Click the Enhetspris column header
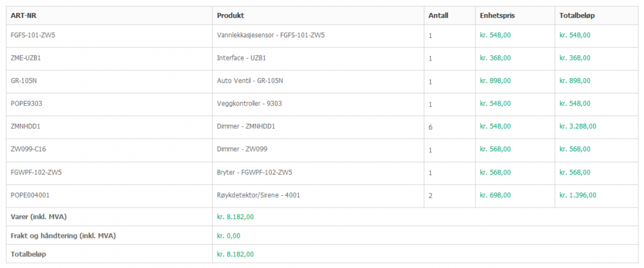The image size is (644, 268). (497, 15)
